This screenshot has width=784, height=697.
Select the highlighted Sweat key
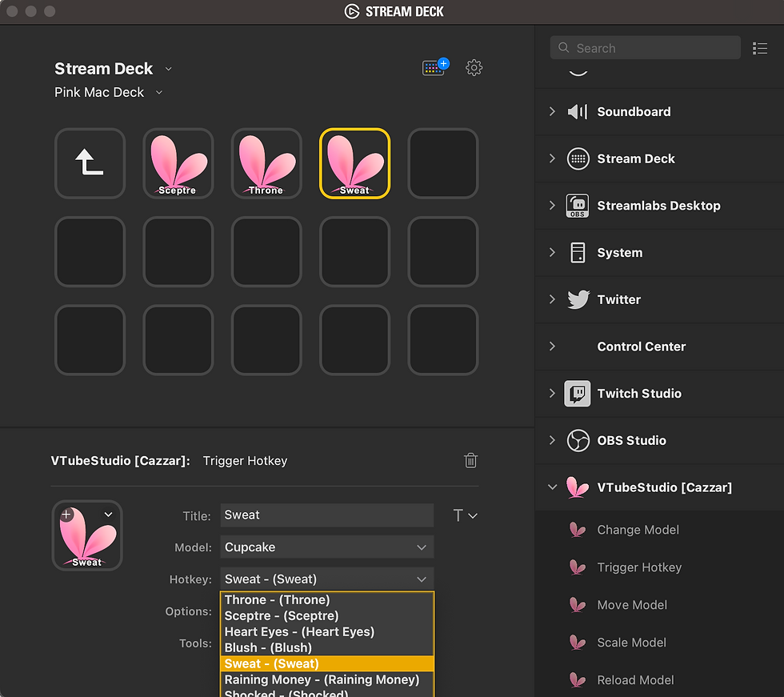click(354, 163)
